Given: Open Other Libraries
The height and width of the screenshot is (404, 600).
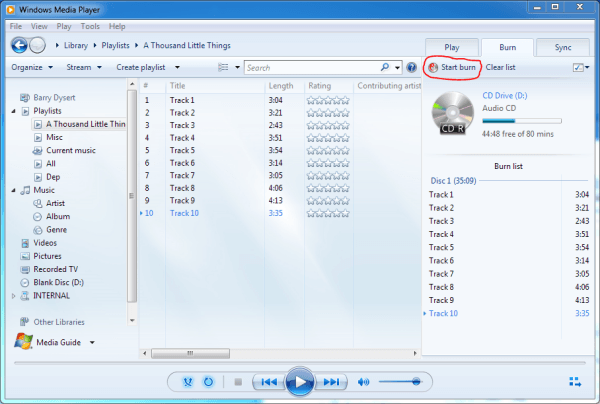Looking at the screenshot, I should [59, 322].
